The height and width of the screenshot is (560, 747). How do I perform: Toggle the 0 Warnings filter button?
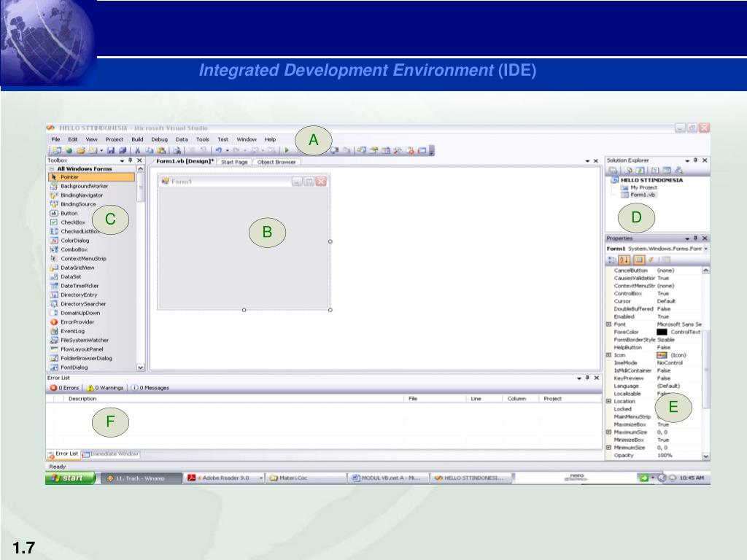(x=105, y=388)
